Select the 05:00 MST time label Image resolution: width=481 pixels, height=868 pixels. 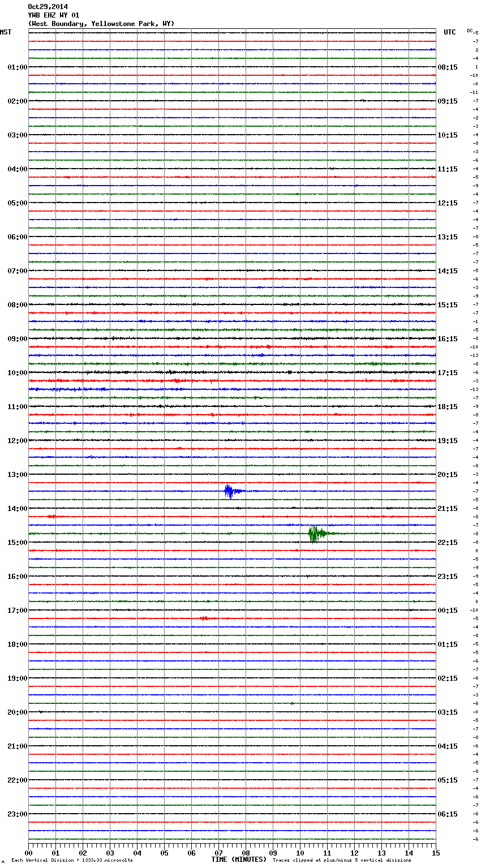coord(18,203)
